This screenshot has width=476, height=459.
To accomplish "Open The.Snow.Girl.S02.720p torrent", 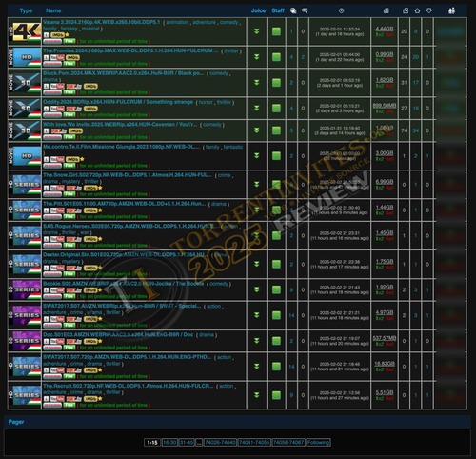I will click(128, 175).
